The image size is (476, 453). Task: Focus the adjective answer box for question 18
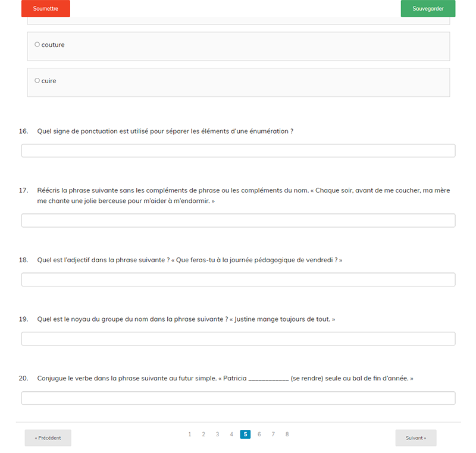click(238, 279)
